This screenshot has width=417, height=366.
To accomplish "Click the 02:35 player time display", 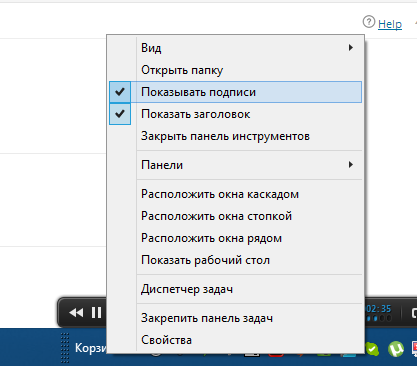I will point(378,309).
